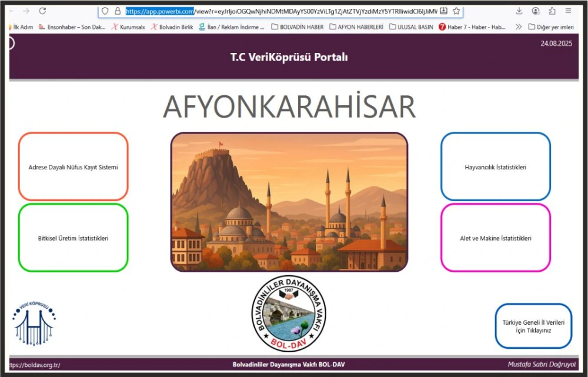Expand the hidden bookmarks overflow chevron

point(519,27)
